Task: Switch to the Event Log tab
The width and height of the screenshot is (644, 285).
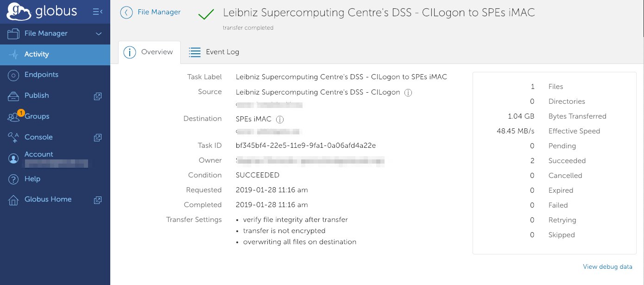Action: click(x=214, y=52)
